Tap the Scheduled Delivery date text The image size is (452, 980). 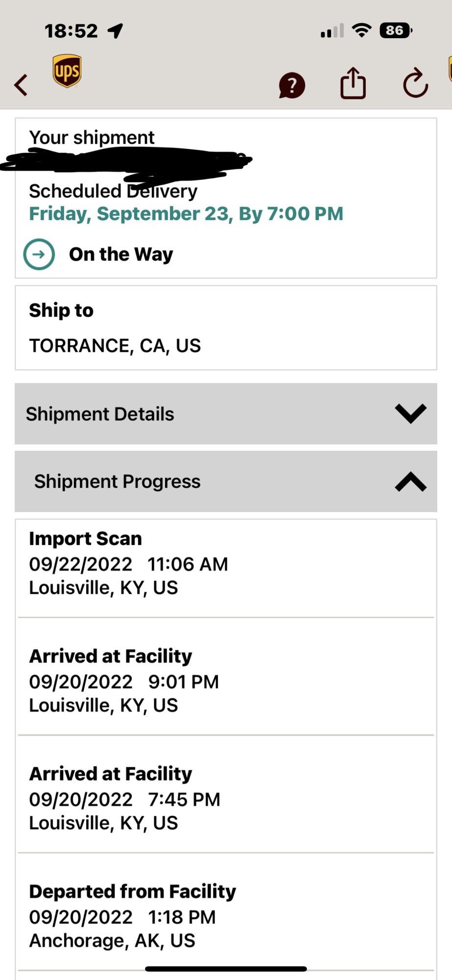(x=186, y=214)
